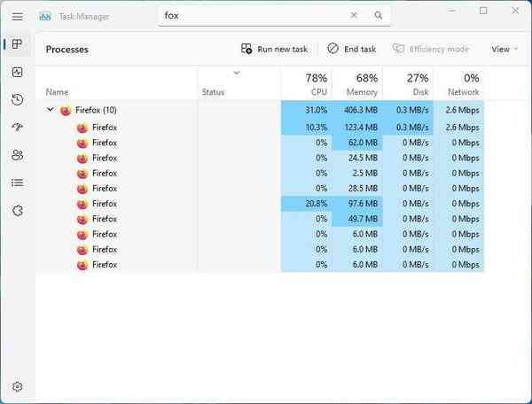Screen dimensions: 532x404
Task: Open the Users page in sidebar
Action: click(x=18, y=155)
